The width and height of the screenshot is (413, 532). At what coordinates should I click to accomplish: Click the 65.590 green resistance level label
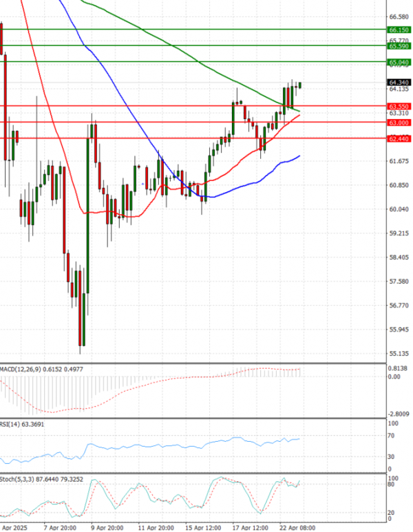(399, 46)
